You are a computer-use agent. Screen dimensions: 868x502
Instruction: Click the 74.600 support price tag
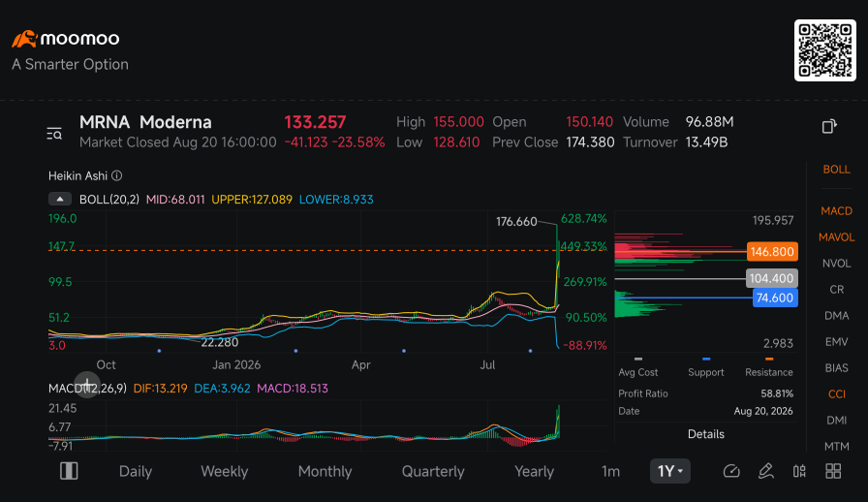774,298
